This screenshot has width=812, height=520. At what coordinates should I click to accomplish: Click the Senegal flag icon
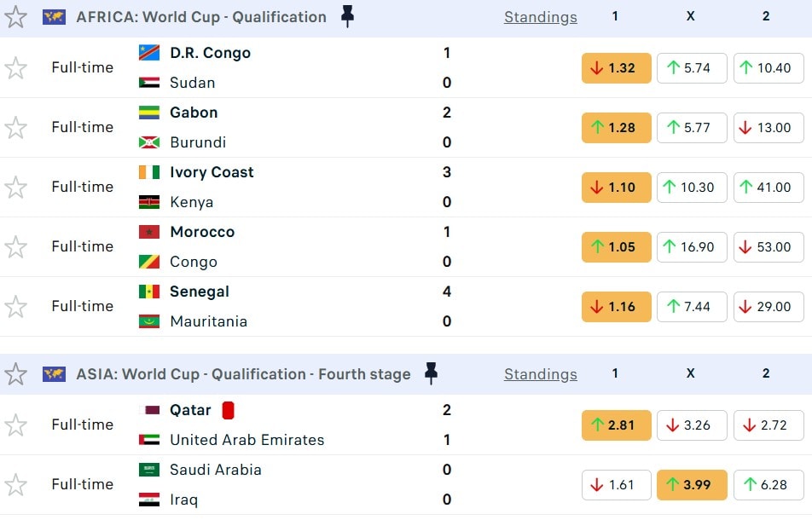pos(149,292)
